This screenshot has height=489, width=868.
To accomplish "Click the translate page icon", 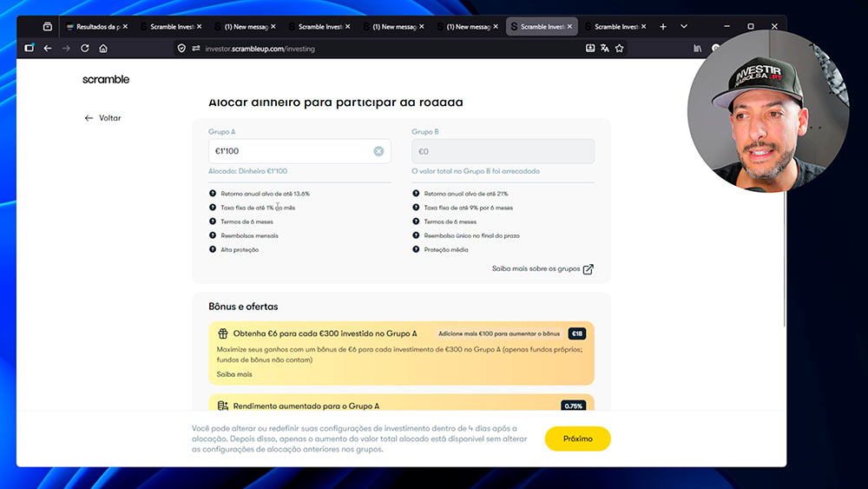I will tap(604, 49).
